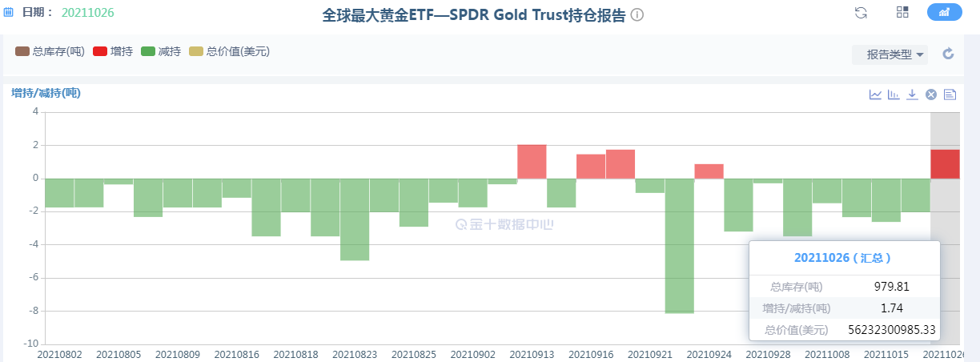Click the blue chart view pill button
Screen dimensions: 980x362
945,12
